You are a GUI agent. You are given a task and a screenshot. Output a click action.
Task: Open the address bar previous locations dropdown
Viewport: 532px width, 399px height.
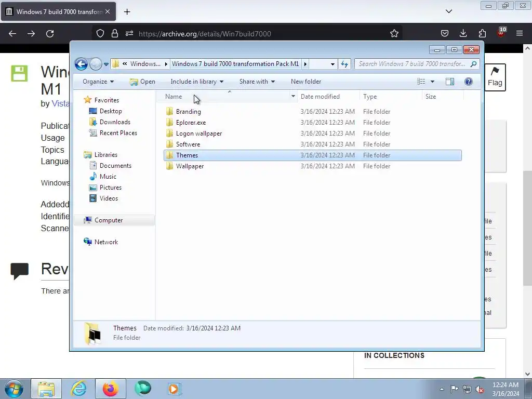click(332, 64)
